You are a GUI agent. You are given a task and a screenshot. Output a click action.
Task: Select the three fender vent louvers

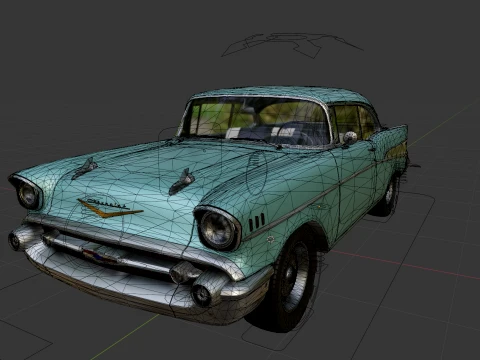click(x=257, y=222)
